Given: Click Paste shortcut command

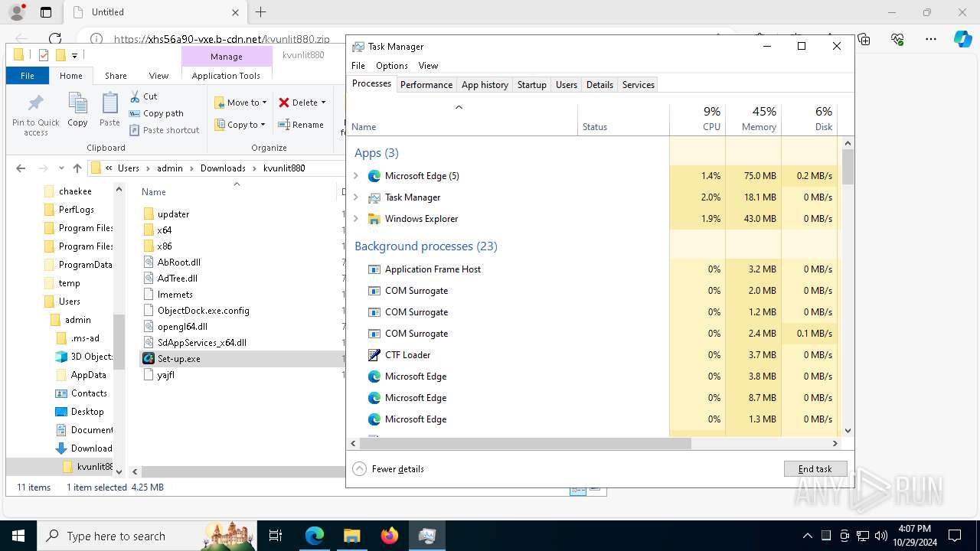Looking at the screenshot, I should [164, 130].
